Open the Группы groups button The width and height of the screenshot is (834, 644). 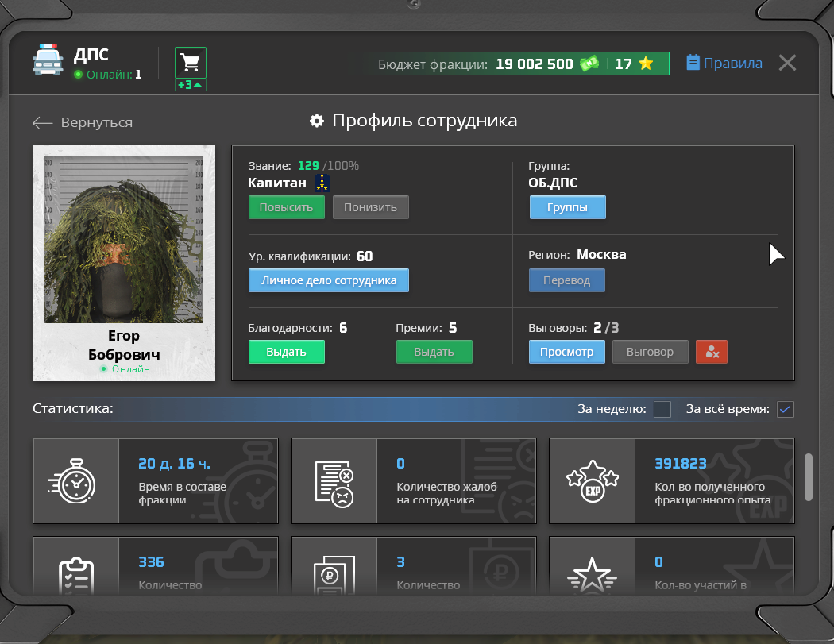point(567,208)
